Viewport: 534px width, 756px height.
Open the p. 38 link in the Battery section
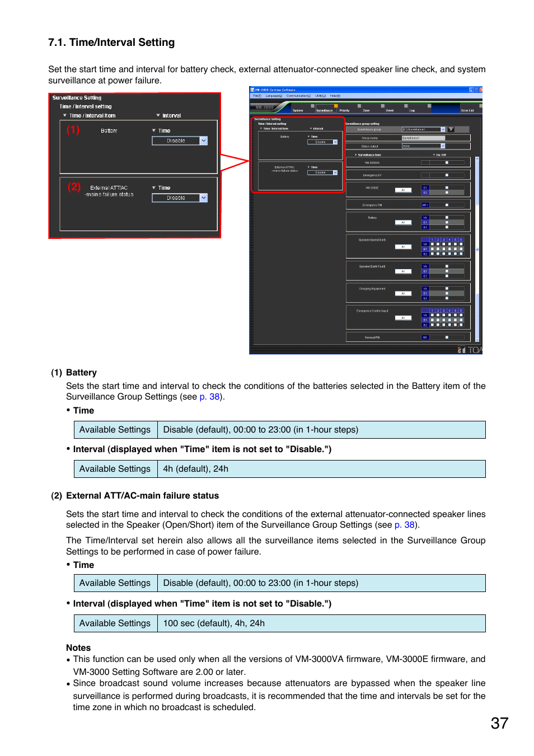pos(209,397)
